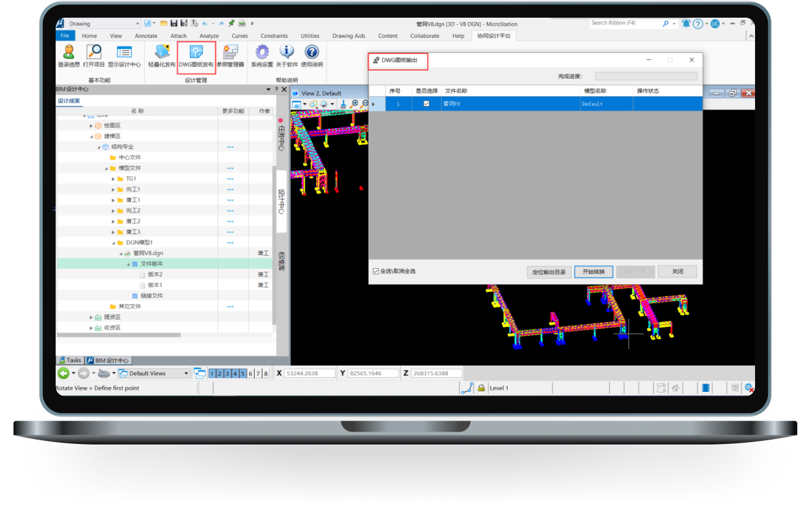Expand the 提资区 tree node

click(x=91, y=317)
